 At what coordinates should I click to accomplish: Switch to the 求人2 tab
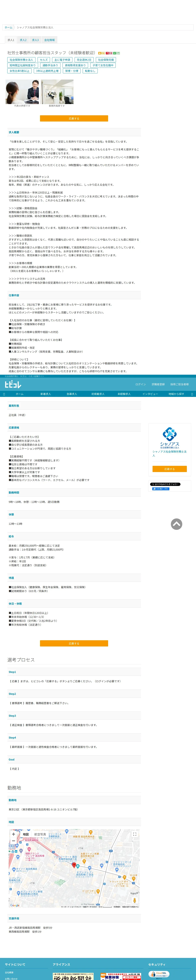click(x=23, y=40)
